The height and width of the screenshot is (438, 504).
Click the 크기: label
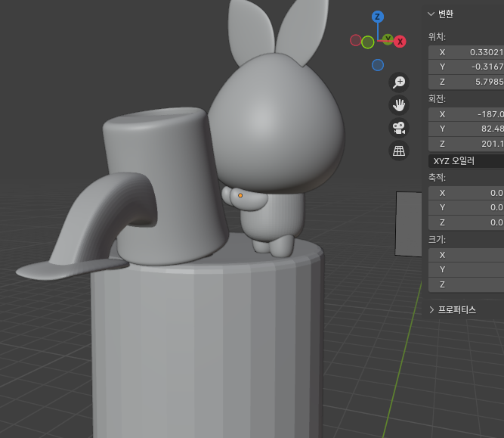(x=437, y=240)
